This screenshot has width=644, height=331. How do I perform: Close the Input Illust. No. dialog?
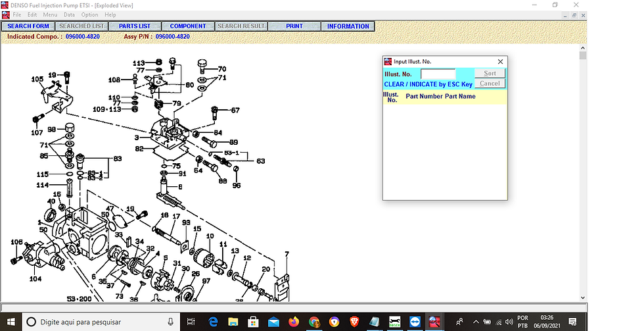pos(500,61)
